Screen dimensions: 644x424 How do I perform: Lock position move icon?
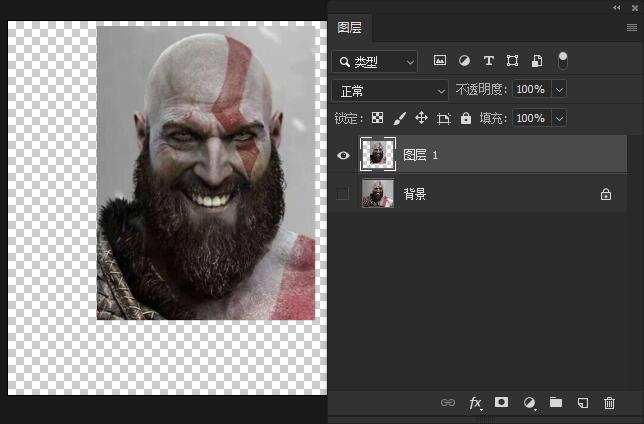(x=421, y=118)
